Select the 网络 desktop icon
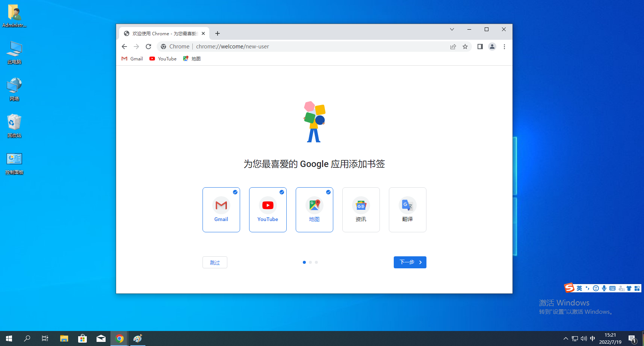The height and width of the screenshot is (346, 644). click(14, 89)
